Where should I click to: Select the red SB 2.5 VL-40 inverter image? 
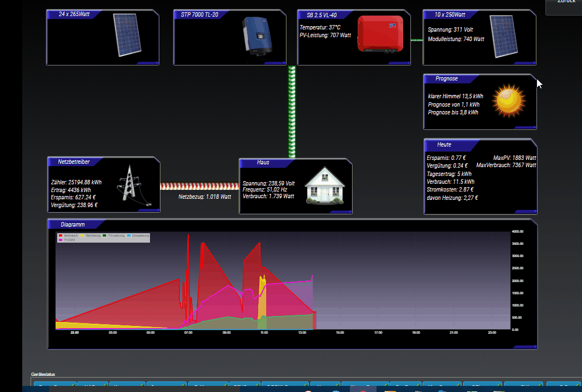[380, 33]
